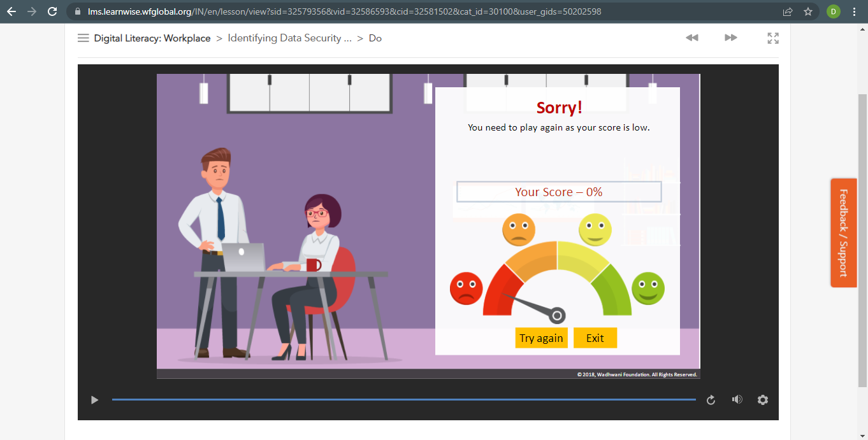Select Identifying Data Security breadcrumb

(289, 38)
